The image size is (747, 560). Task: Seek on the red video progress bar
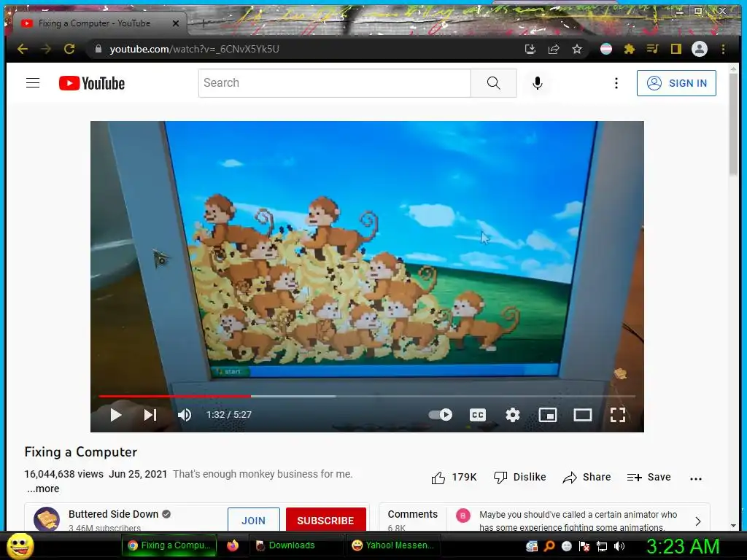(367, 396)
